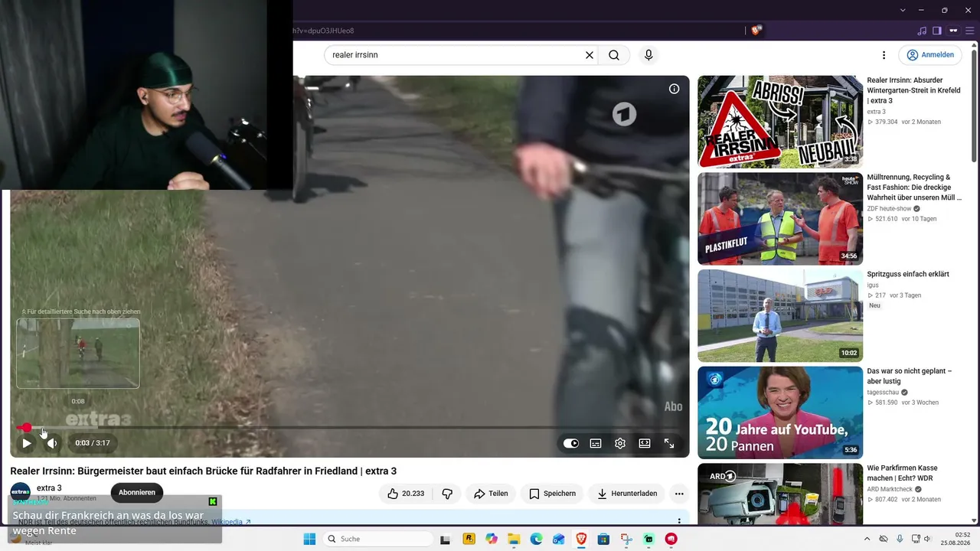This screenshot has height=551, width=980.
Task: Save the video with Speichern
Action: [552, 494]
